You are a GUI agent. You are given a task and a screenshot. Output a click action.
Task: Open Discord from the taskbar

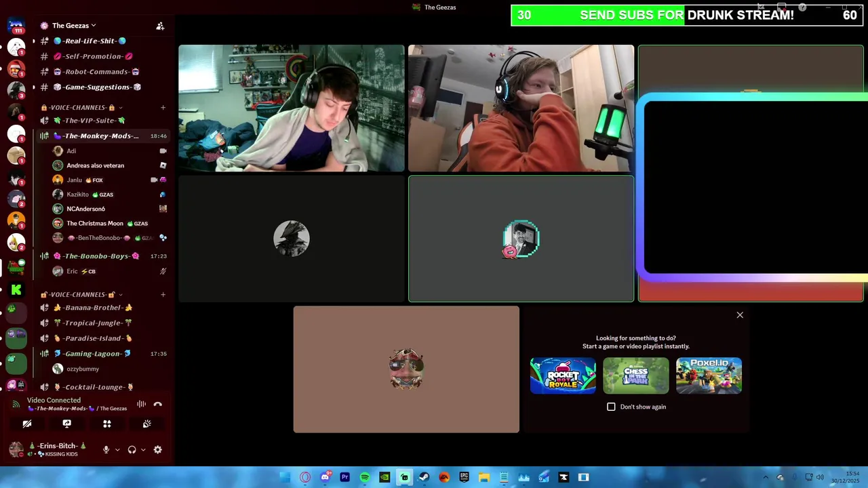tap(325, 477)
